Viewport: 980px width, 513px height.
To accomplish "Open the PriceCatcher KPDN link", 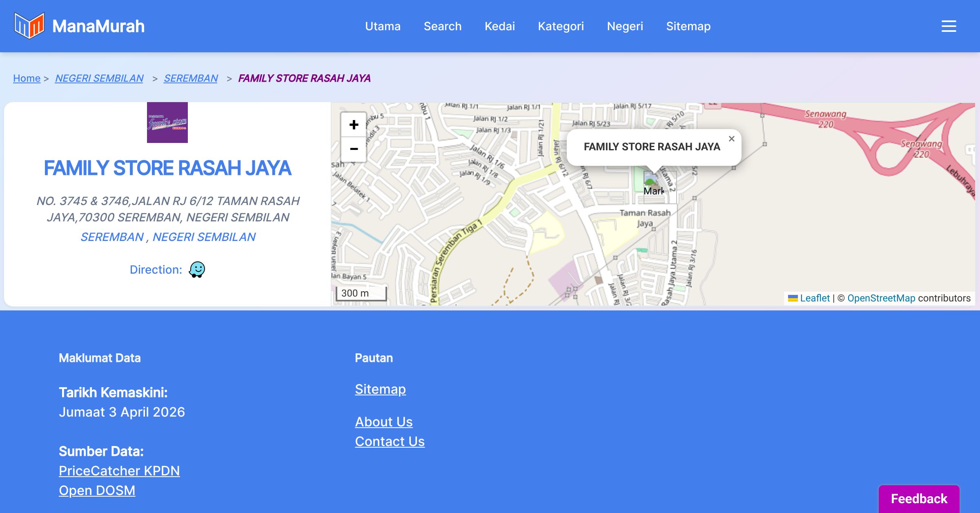I will (119, 471).
